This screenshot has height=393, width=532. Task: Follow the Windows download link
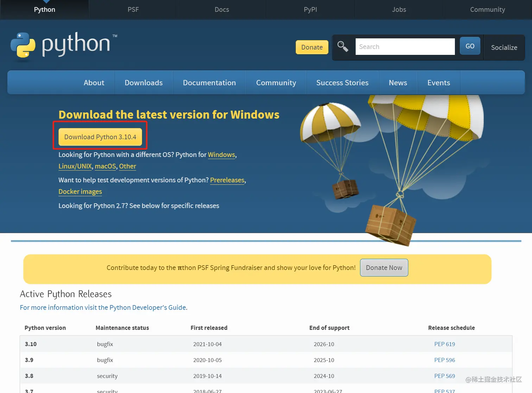[221, 155]
